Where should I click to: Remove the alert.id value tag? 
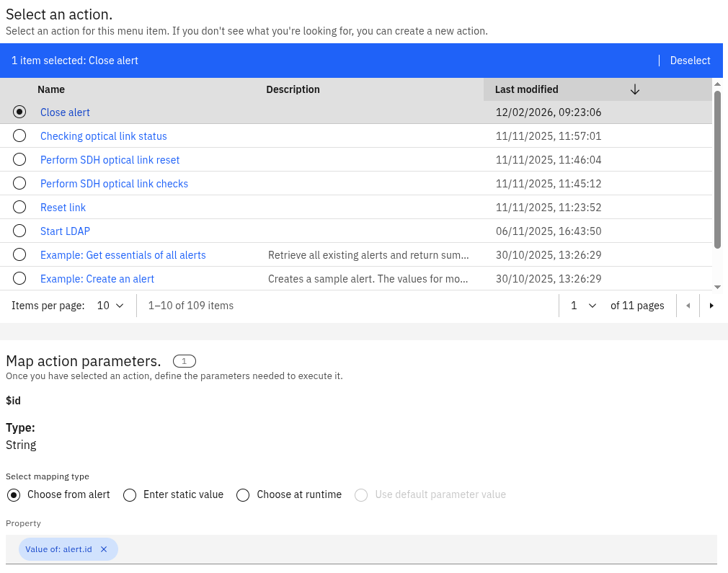(104, 549)
